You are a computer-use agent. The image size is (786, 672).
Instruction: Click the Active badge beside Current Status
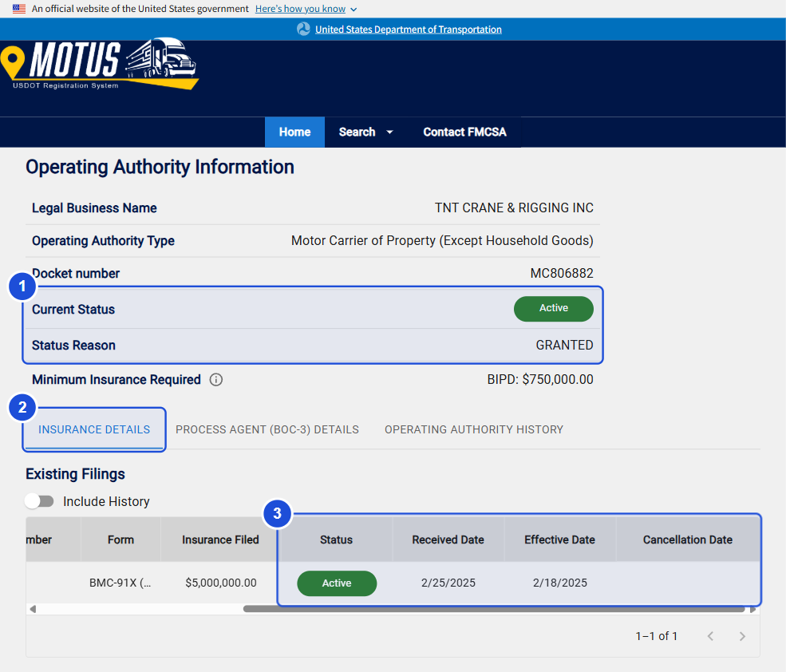click(x=554, y=308)
